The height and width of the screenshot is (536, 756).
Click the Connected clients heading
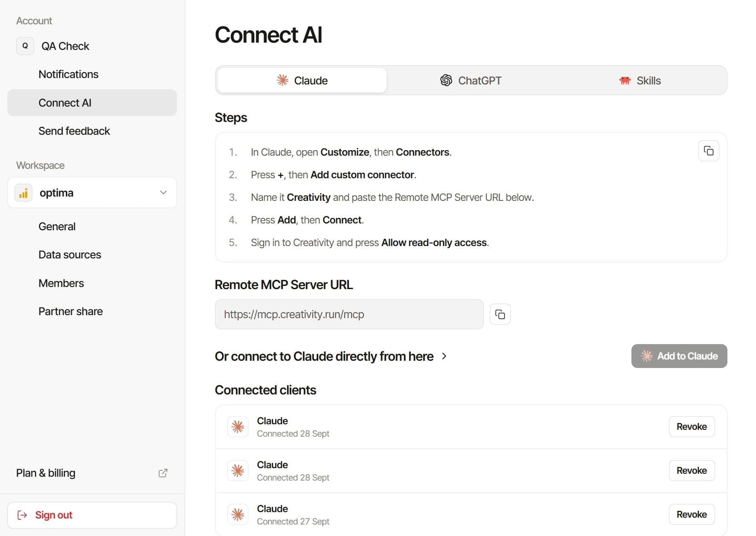click(265, 390)
